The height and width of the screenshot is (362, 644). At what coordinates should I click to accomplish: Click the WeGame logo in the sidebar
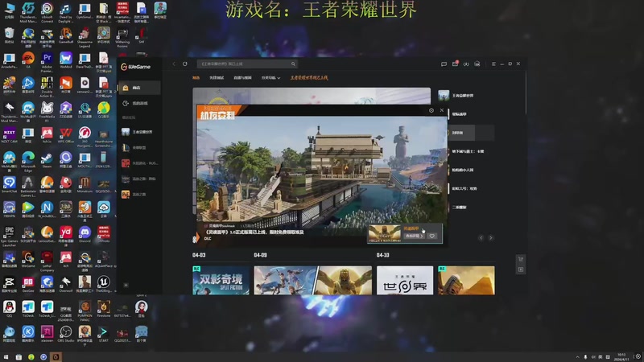click(135, 67)
